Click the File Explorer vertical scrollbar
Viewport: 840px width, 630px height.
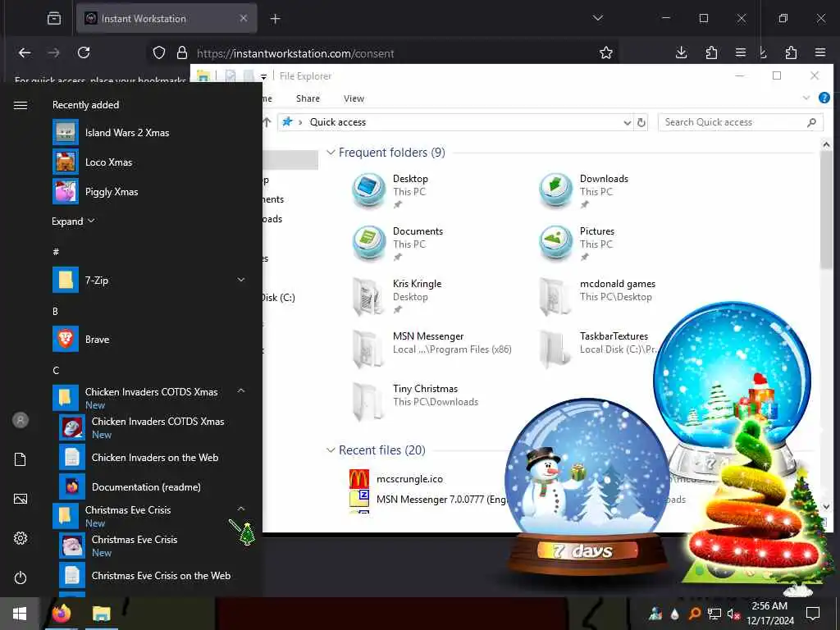click(826, 209)
